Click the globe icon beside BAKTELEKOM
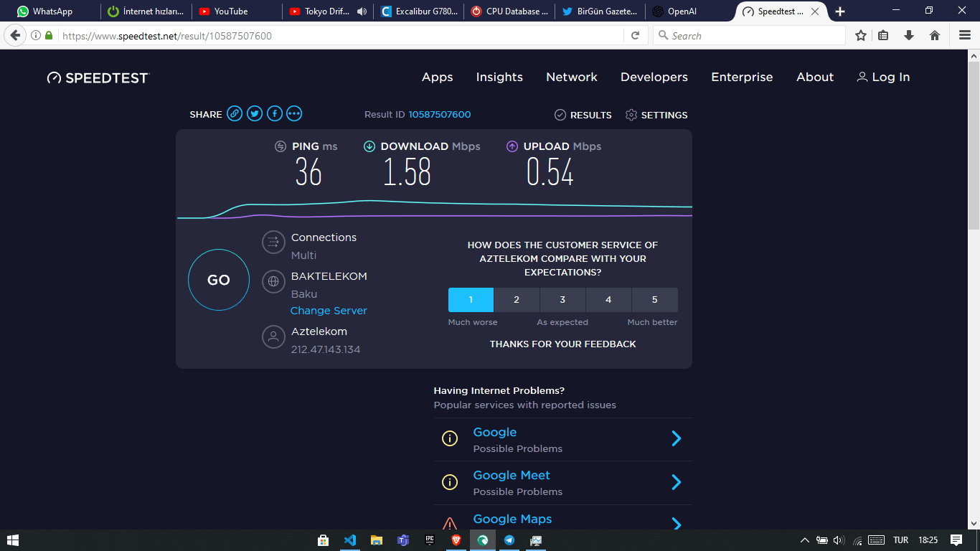Screen dimensions: 980x551 273,281
